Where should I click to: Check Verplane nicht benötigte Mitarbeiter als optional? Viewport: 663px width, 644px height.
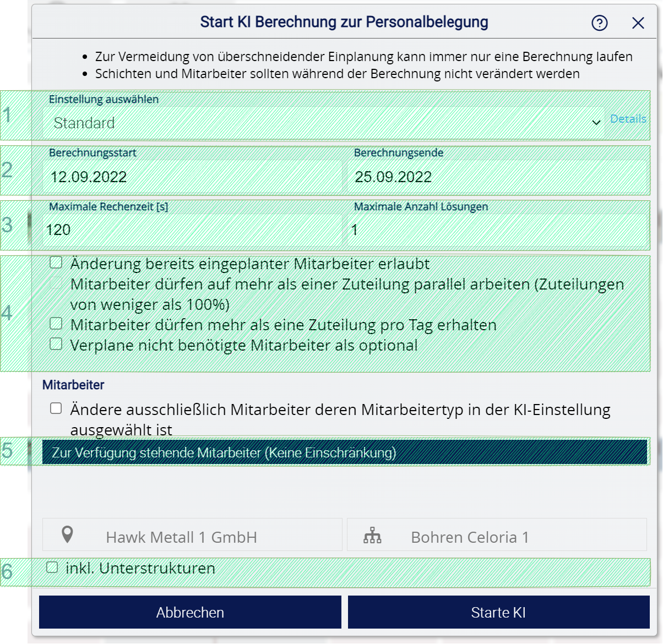[x=56, y=344]
